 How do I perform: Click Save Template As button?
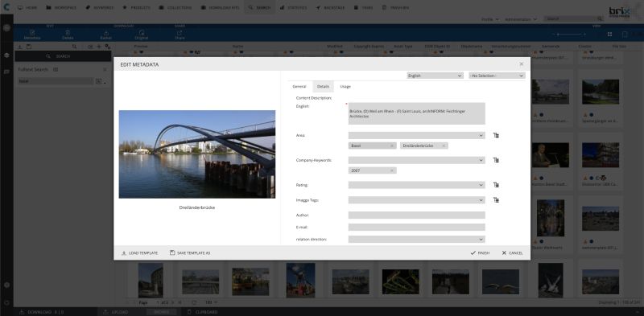pyautogui.click(x=190, y=252)
